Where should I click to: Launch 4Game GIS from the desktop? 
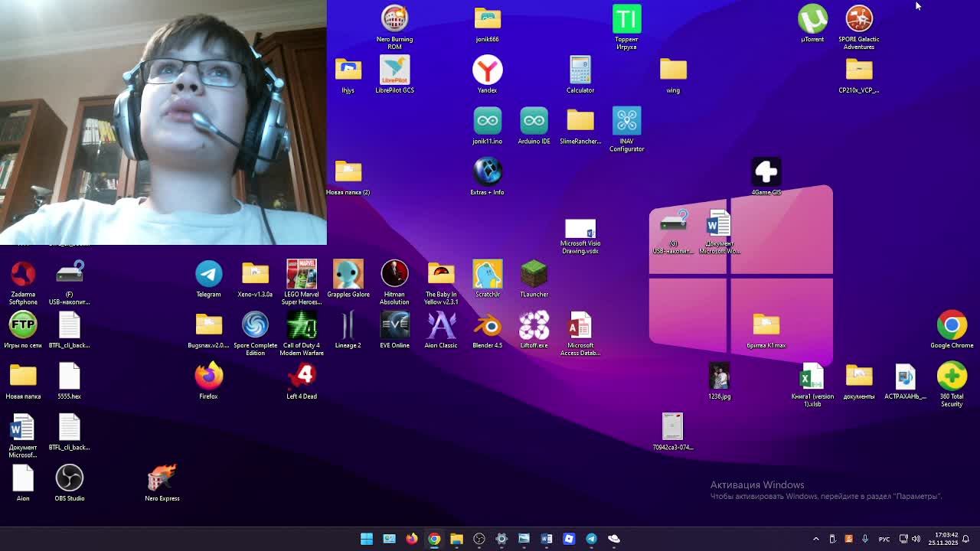point(766,172)
